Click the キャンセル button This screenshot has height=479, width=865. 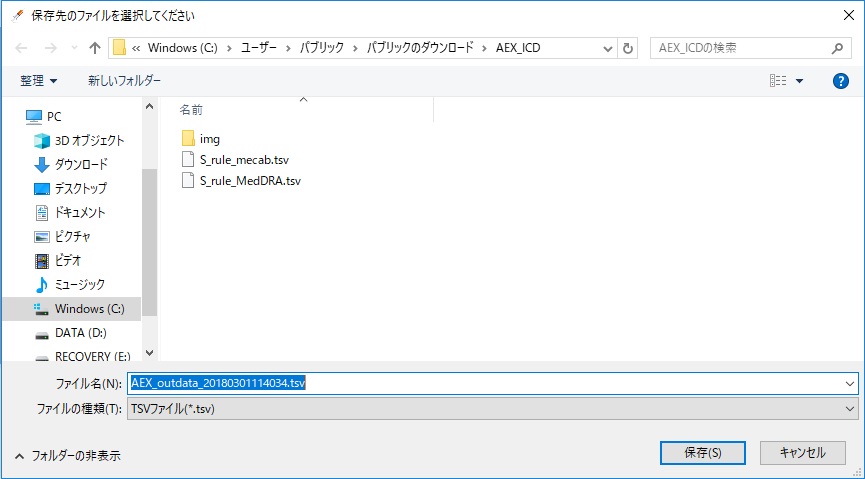coord(803,453)
